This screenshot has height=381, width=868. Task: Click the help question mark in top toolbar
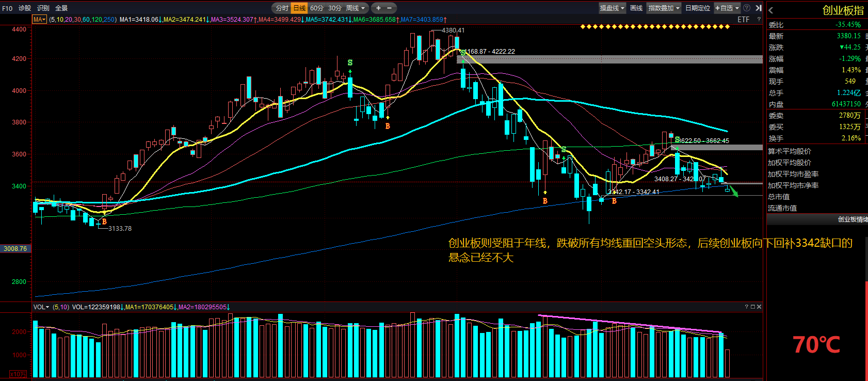tap(747, 8)
